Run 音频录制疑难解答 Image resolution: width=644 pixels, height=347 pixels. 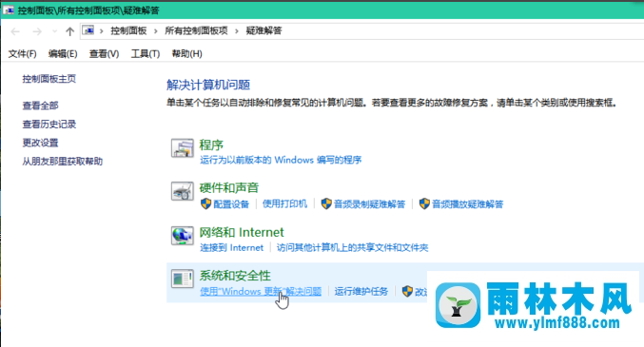click(369, 204)
